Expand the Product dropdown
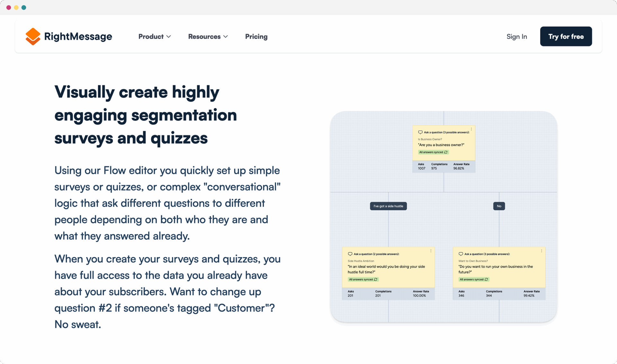 [155, 37]
